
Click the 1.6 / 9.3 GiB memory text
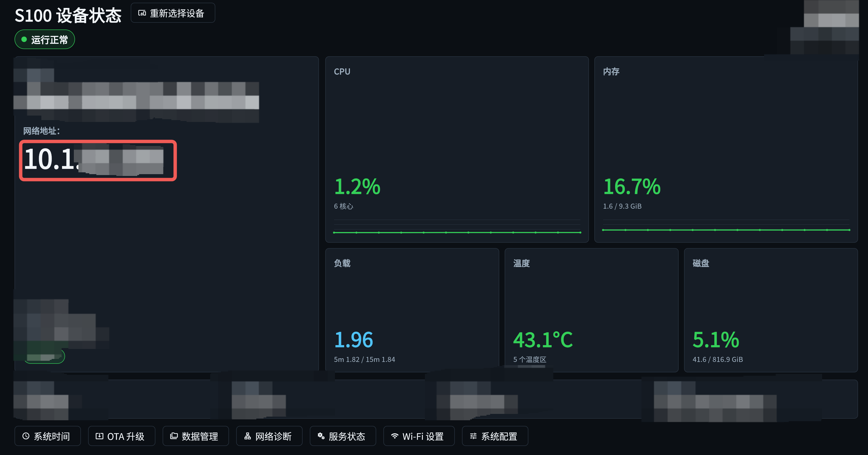click(622, 206)
